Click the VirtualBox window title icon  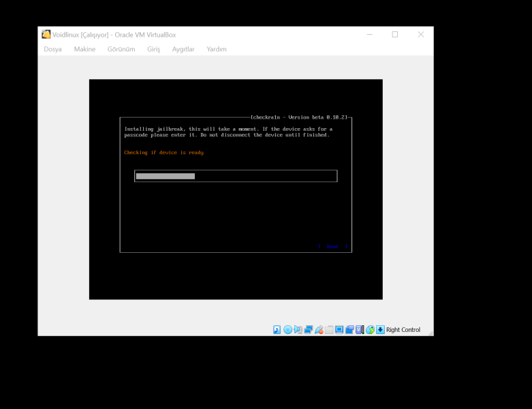pos(46,34)
